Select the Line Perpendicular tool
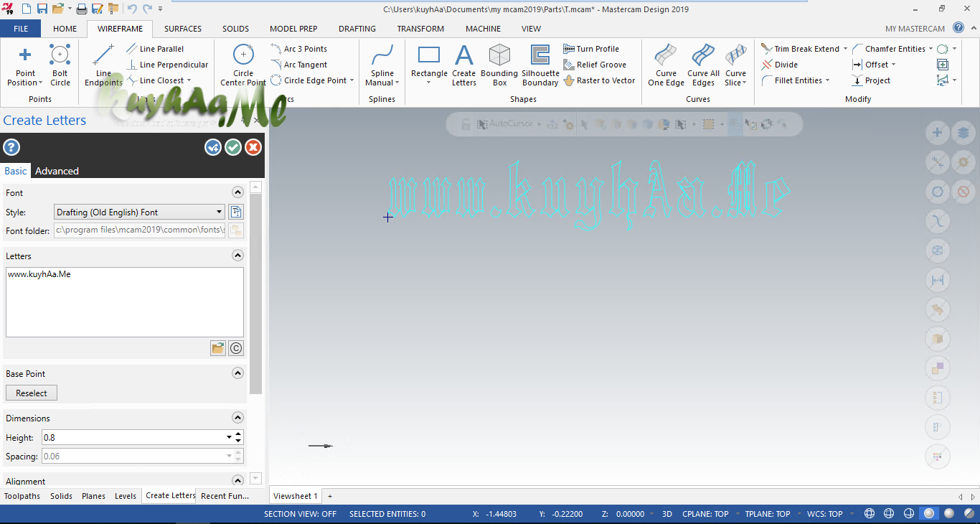Screen dimensions: 980x524 point(167,65)
